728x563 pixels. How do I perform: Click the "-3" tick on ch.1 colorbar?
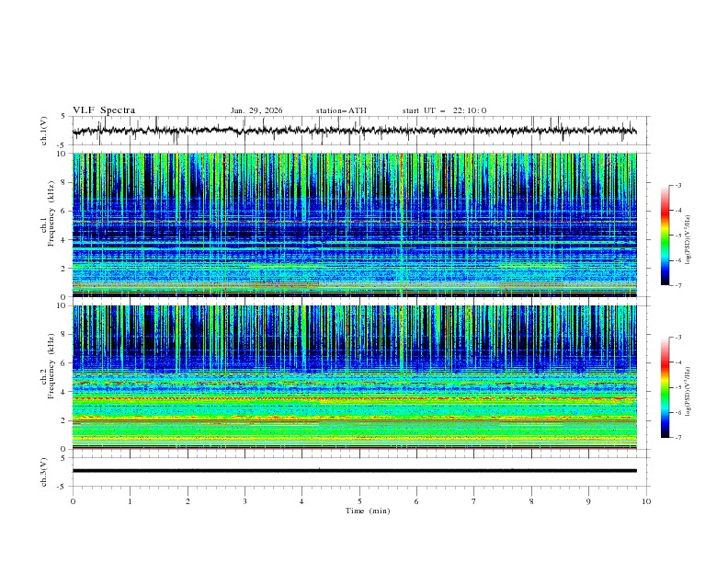[678, 185]
